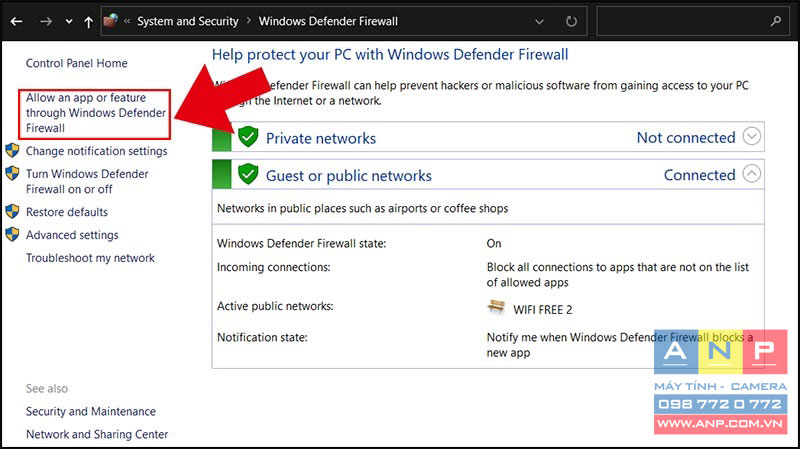Open Change notification settings
This screenshot has width=800, height=449.
96,151
